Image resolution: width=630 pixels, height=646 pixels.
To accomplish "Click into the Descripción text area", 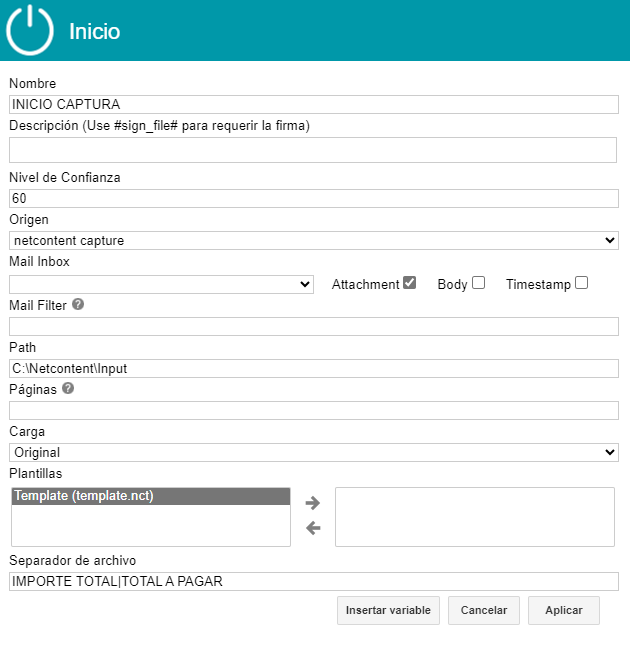I will (313, 150).
